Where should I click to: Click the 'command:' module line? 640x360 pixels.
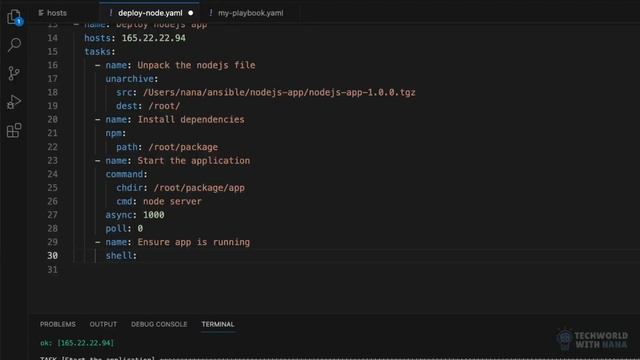[x=127, y=174]
